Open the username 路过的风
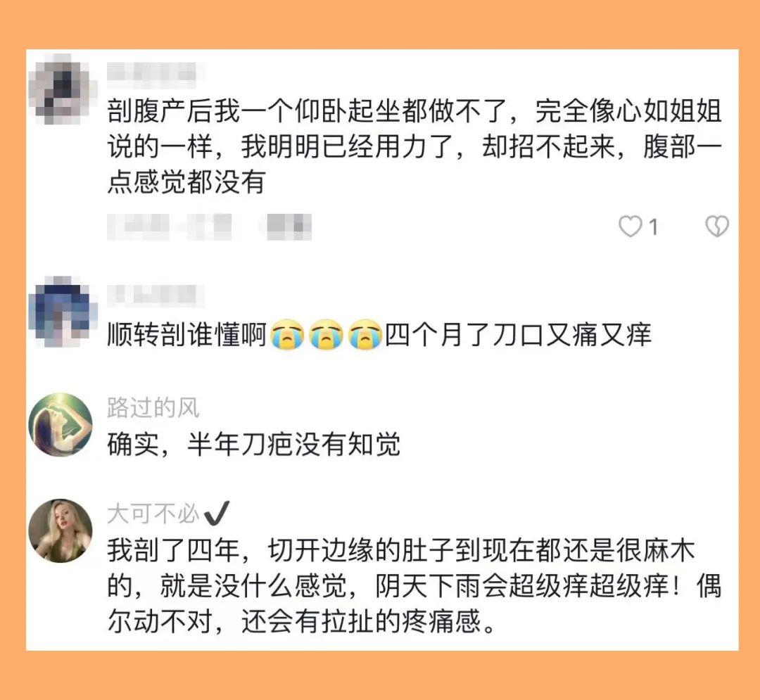This screenshot has height=700, width=760. (x=153, y=407)
